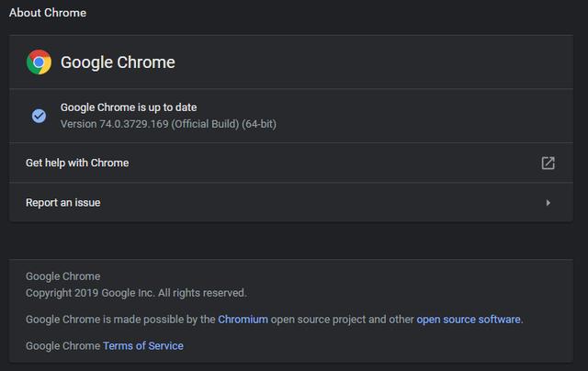Click the 'open source project and other' text
The image size is (588, 371).
[343, 320]
